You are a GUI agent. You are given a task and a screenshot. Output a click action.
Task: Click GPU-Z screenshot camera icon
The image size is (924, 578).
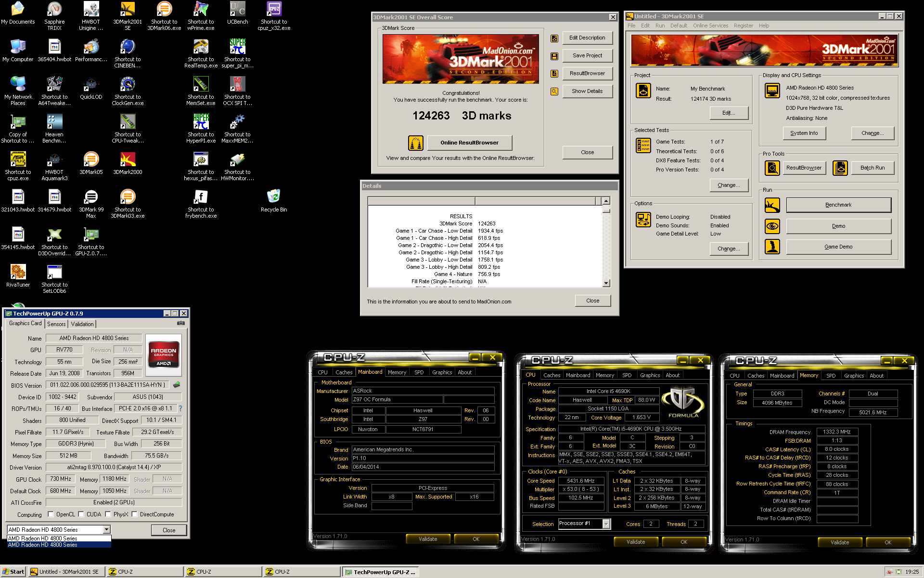[181, 323]
